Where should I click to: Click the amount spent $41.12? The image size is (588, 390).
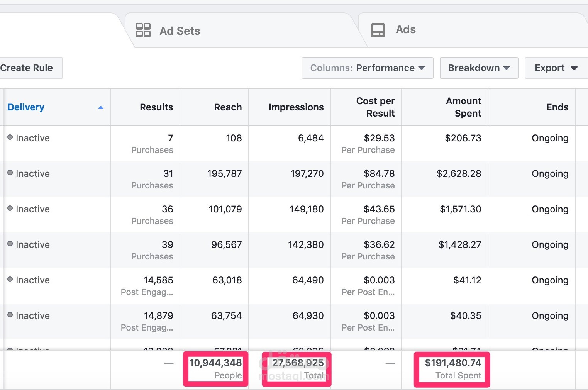(x=468, y=280)
